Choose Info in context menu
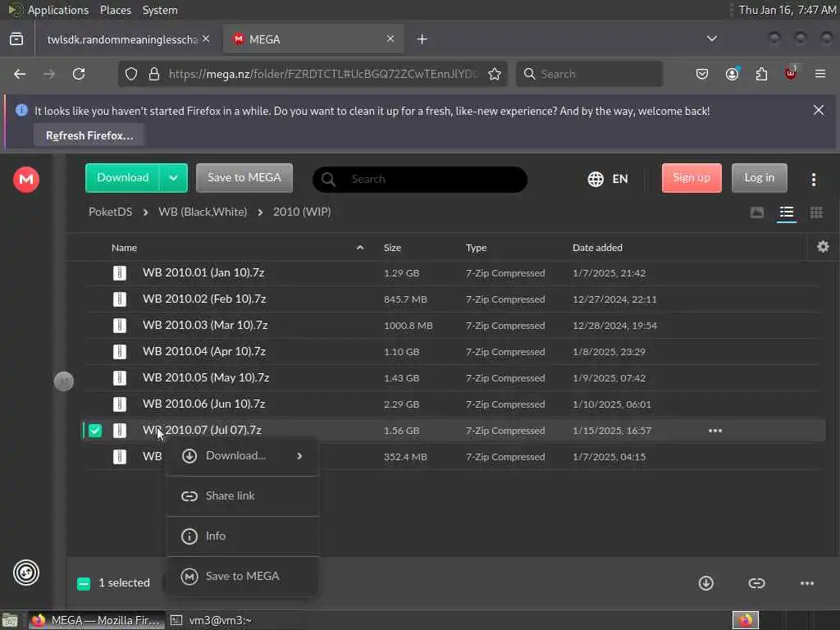 coord(243,536)
